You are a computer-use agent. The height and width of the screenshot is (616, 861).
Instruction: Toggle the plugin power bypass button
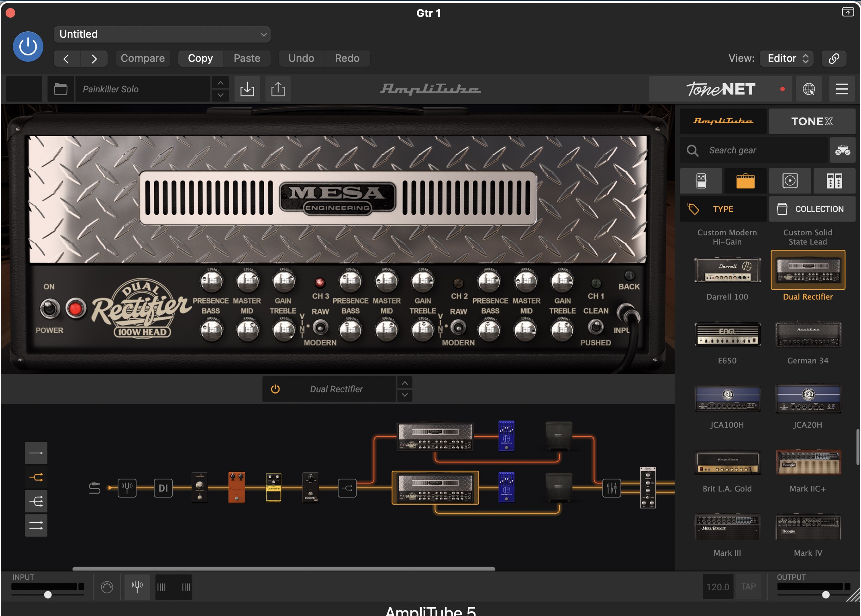28,47
